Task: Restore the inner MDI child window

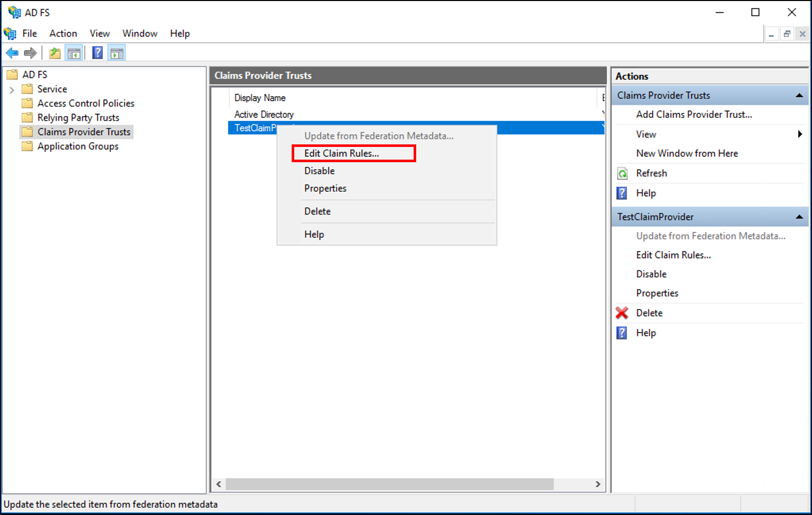Action: pyautogui.click(x=787, y=34)
